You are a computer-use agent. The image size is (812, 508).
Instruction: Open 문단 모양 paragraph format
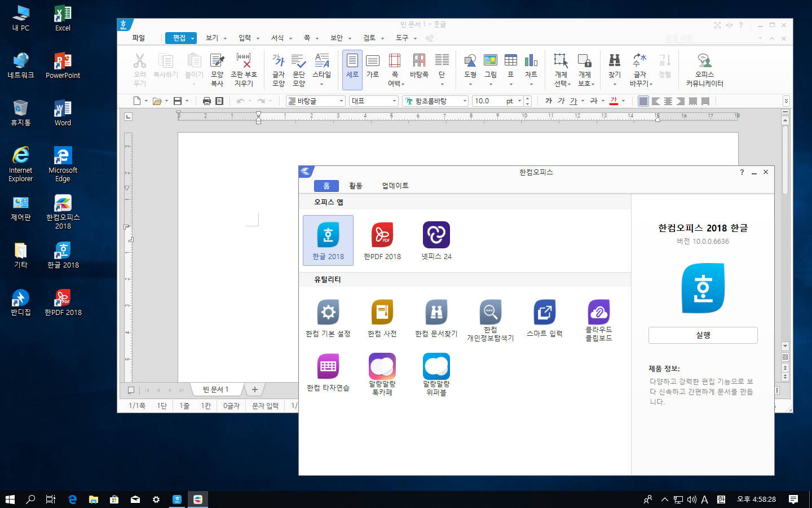click(299, 69)
